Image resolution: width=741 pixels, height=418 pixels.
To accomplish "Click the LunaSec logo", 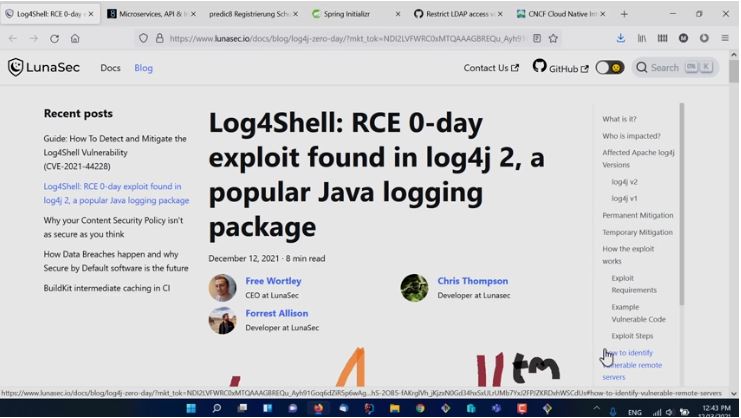I will point(43,68).
